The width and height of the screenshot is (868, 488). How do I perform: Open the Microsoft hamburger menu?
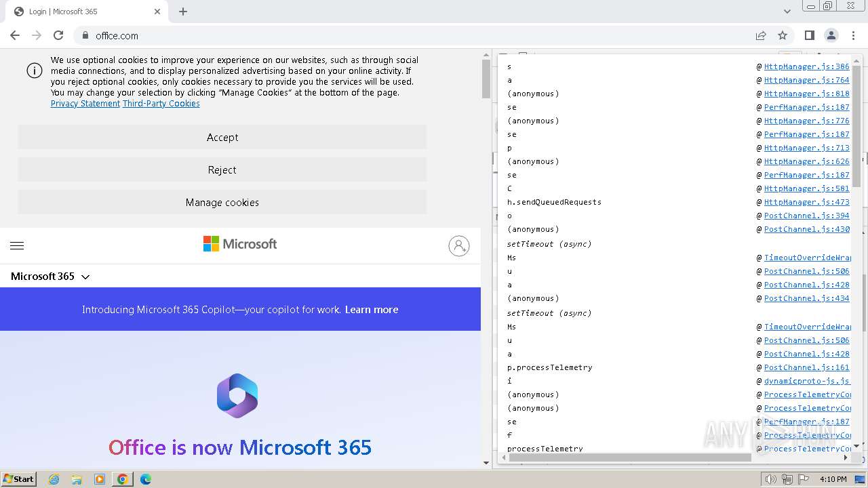pos(17,245)
